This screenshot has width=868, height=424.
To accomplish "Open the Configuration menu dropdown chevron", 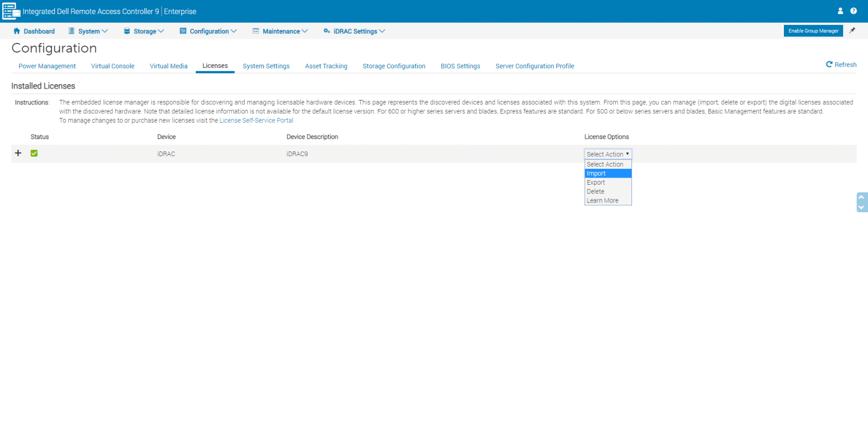I will [x=233, y=31].
